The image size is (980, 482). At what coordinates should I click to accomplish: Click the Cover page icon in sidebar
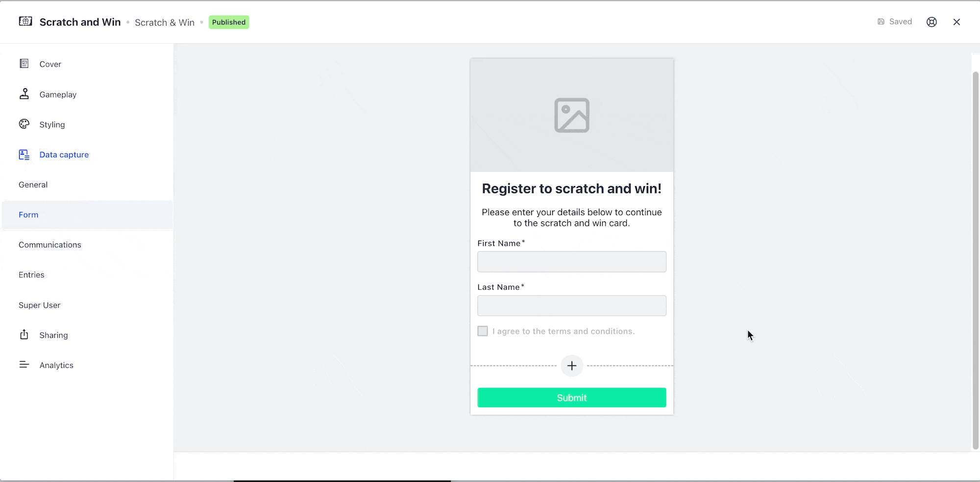coord(24,64)
